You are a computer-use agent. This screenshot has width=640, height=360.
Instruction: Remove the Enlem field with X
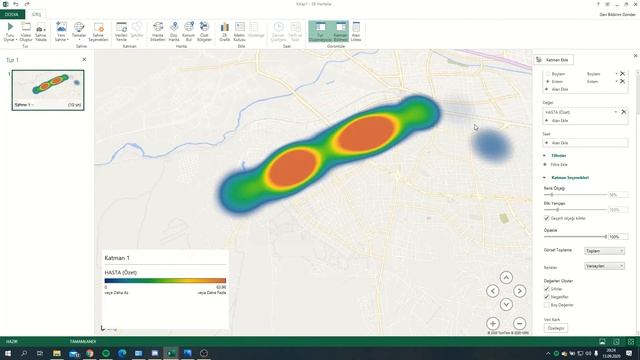pos(622,82)
